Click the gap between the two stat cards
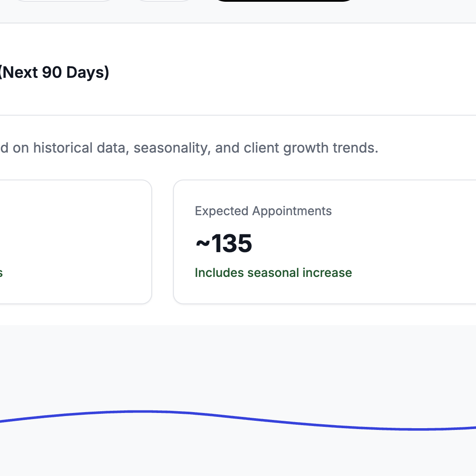 coord(163,241)
